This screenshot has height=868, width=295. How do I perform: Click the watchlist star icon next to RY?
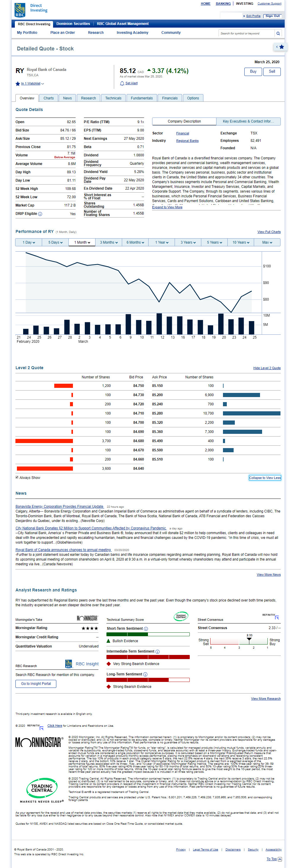pyautogui.click(x=17, y=84)
